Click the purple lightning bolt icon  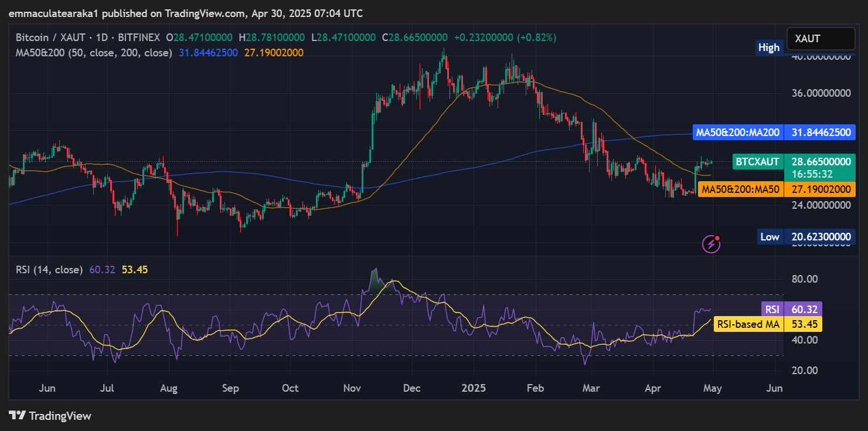[711, 243]
